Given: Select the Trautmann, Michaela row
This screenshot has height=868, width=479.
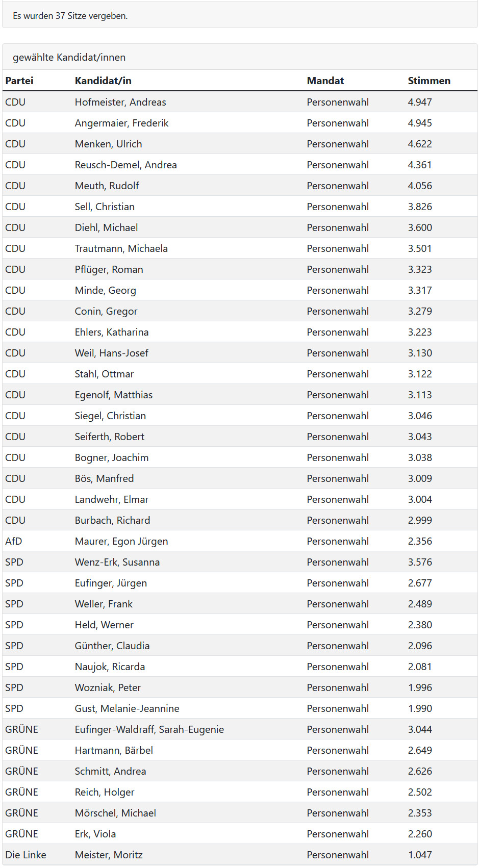Looking at the screenshot, I should point(240,248).
